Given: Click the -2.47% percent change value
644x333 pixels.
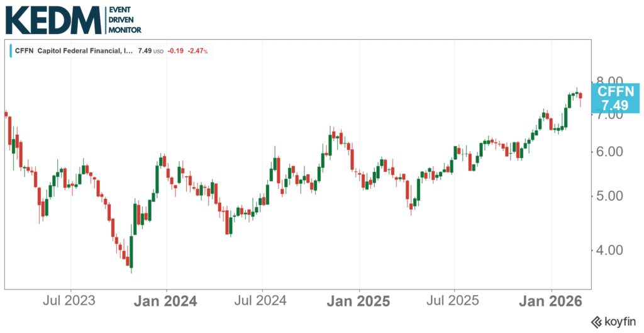Looking at the screenshot, I should [x=199, y=52].
